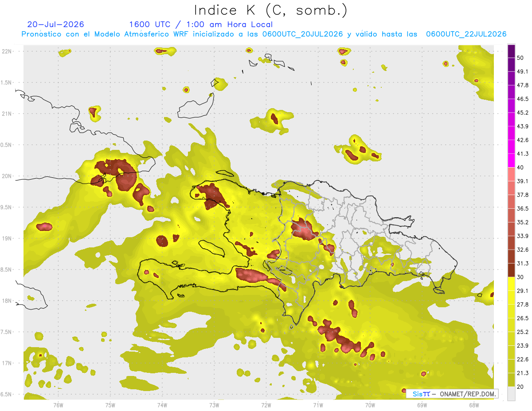Select the swatch between 35.2 and 36.5

point(511,215)
